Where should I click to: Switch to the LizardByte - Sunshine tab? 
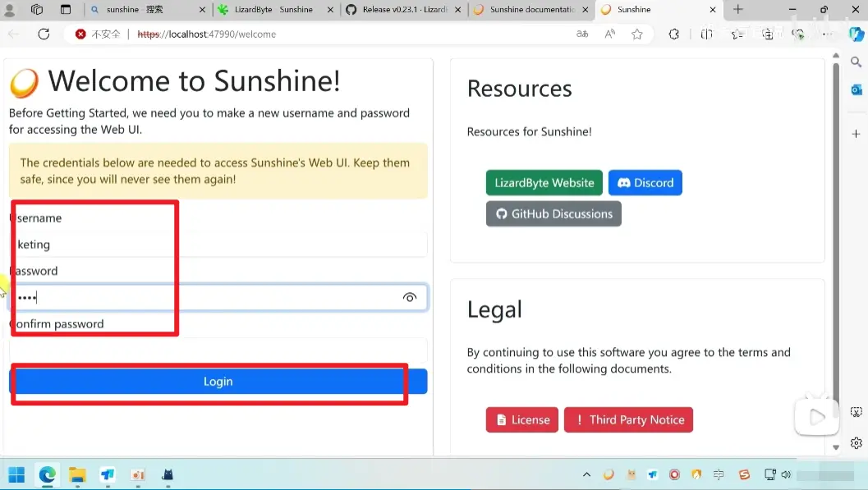pos(273,10)
